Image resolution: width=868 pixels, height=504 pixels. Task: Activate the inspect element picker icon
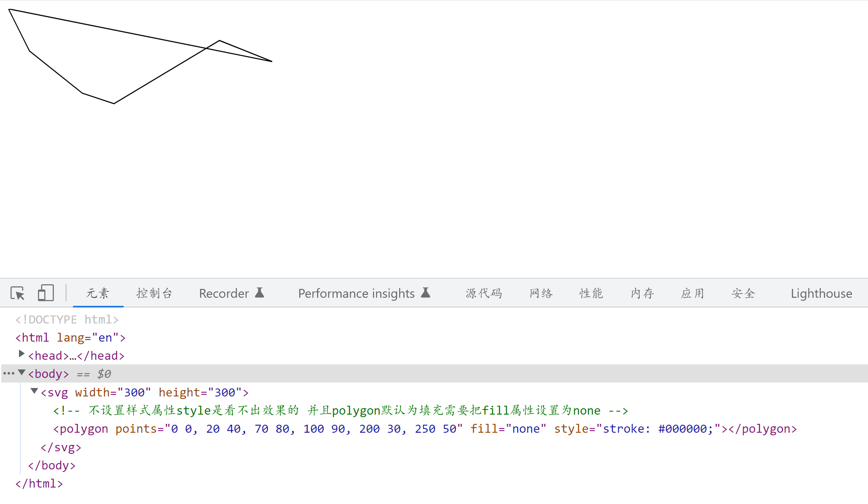coord(18,293)
